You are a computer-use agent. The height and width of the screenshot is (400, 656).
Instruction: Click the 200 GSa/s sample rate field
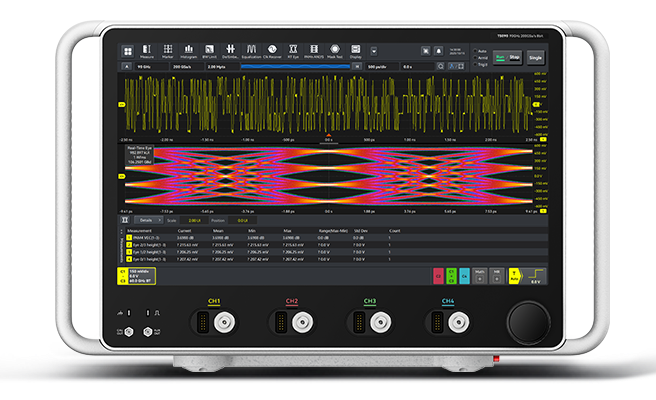(187, 67)
